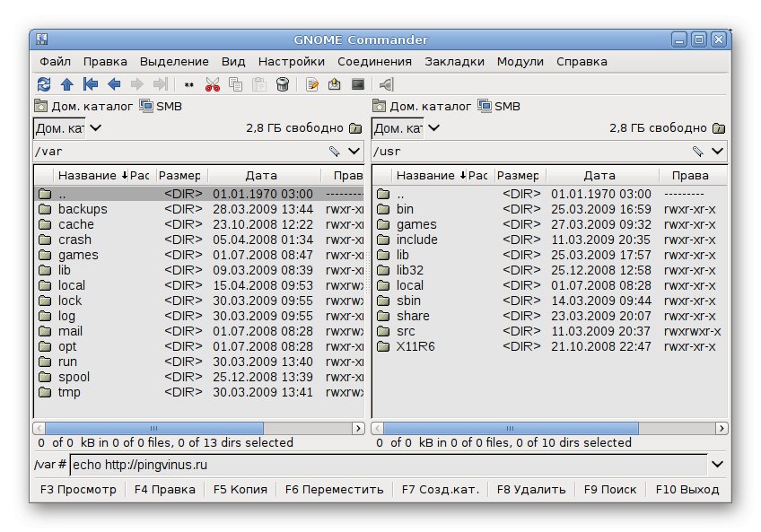Screen dimensions: 761x532
Task: Click the /var path field
Action: (179, 152)
